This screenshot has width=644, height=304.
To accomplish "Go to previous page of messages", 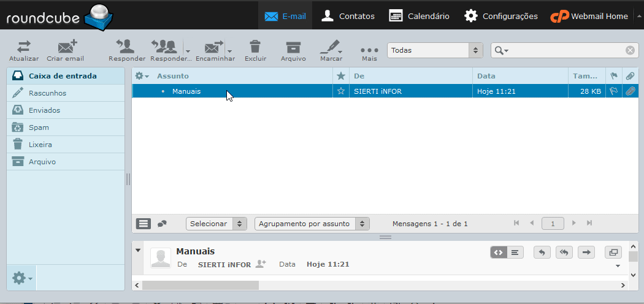I will point(532,222).
